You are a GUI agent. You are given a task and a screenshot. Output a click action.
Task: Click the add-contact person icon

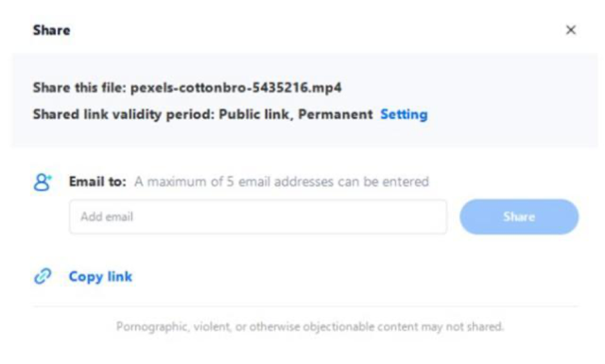point(43,182)
